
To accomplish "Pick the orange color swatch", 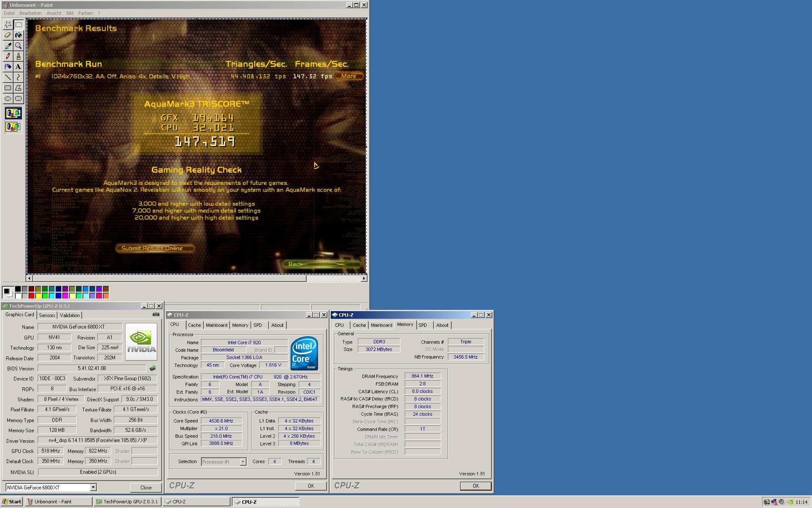I will [x=106, y=296].
